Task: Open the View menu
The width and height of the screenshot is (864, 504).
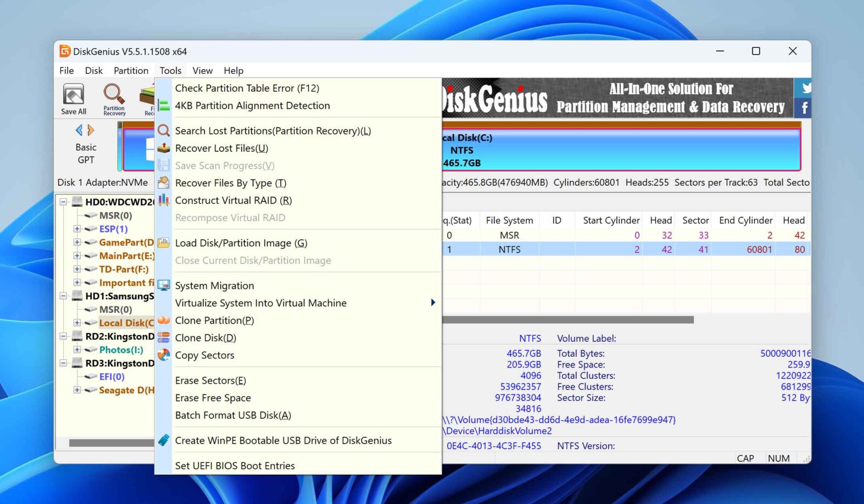Action: (x=202, y=70)
